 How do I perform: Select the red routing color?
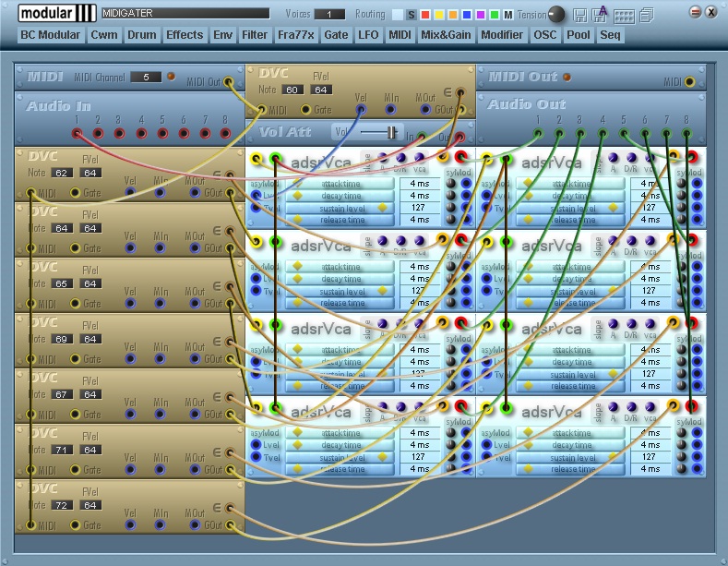click(424, 15)
